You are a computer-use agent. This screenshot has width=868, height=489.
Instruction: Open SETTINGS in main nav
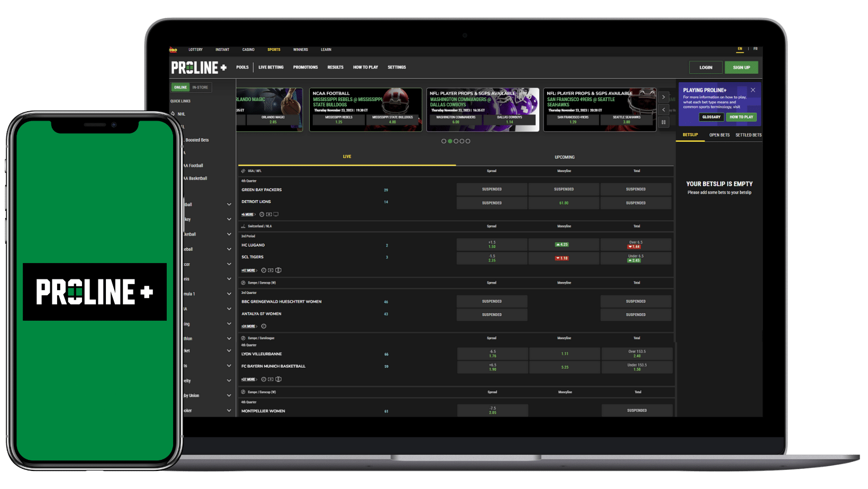pyautogui.click(x=396, y=67)
